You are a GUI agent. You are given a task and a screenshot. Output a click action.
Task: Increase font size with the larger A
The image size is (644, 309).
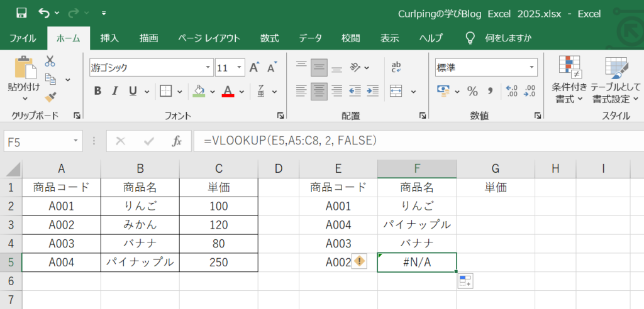[x=255, y=67]
